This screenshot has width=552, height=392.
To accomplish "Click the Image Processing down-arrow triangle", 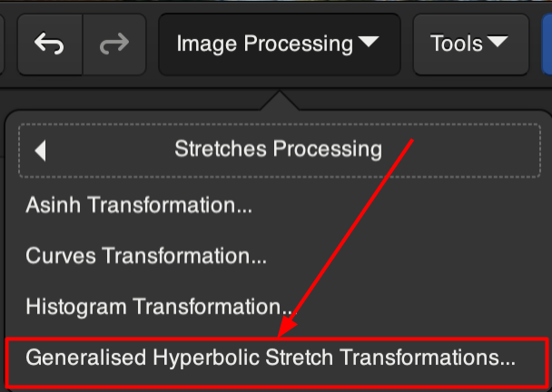I will [369, 43].
